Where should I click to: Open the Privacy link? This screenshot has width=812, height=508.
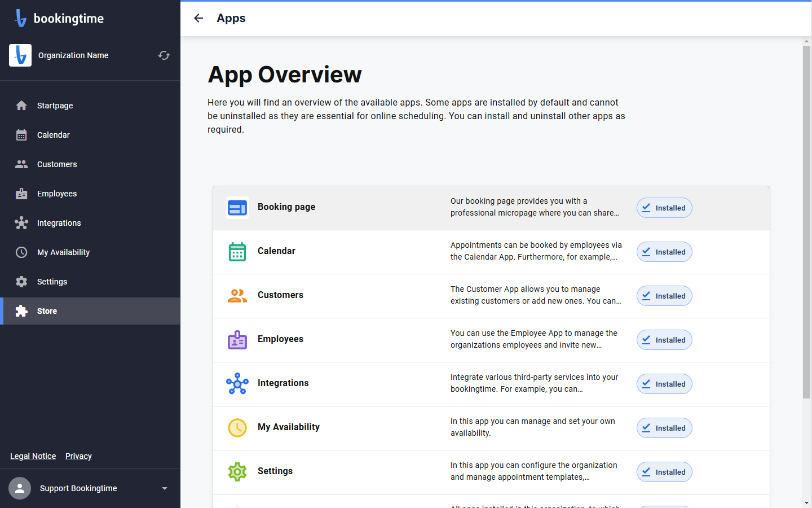pyautogui.click(x=78, y=456)
